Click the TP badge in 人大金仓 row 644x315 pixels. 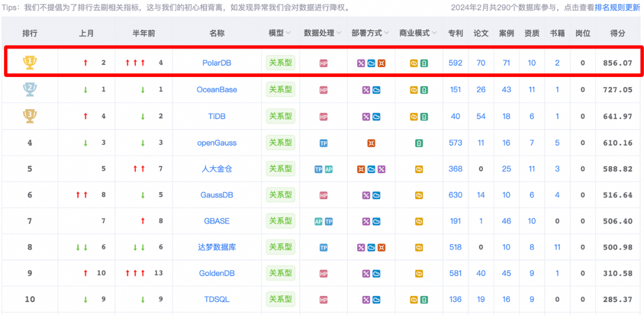[318, 169]
